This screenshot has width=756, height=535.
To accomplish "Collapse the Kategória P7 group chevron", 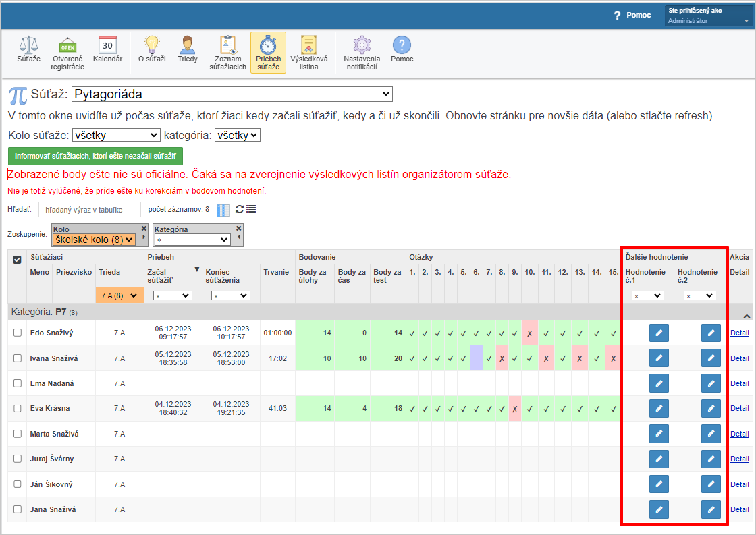I will point(747,316).
